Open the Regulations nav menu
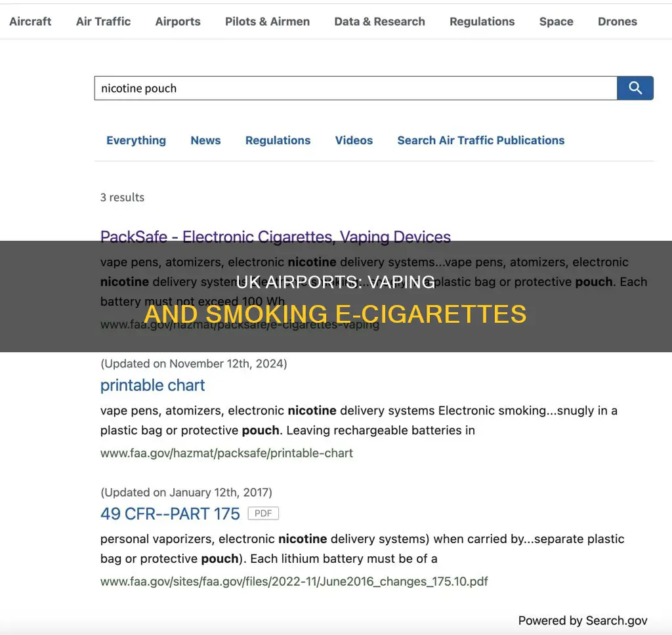Viewport: 672px width, 635px height. point(482,22)
